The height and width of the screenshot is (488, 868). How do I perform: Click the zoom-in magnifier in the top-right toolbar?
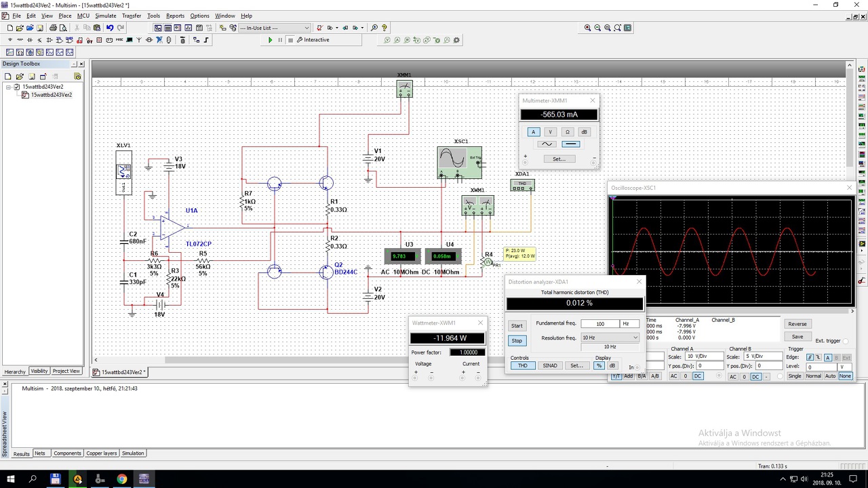587,28
